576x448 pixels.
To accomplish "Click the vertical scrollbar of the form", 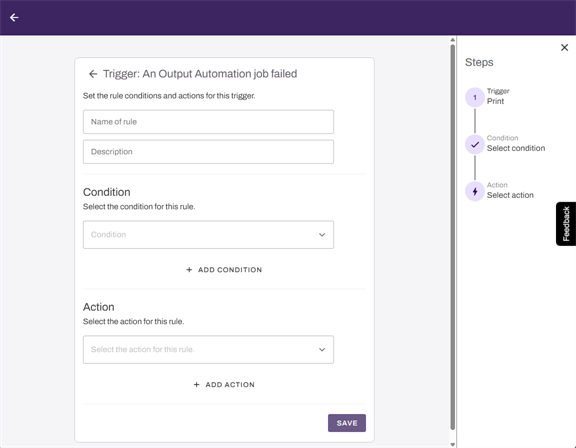I will (x=453, y=237).
